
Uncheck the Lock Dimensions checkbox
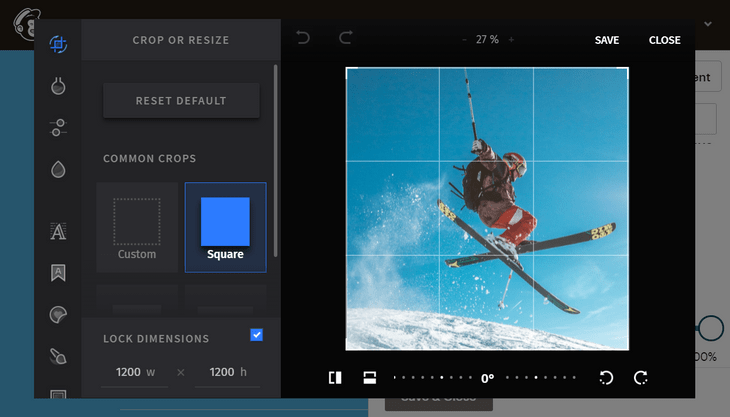pos(256,335)
